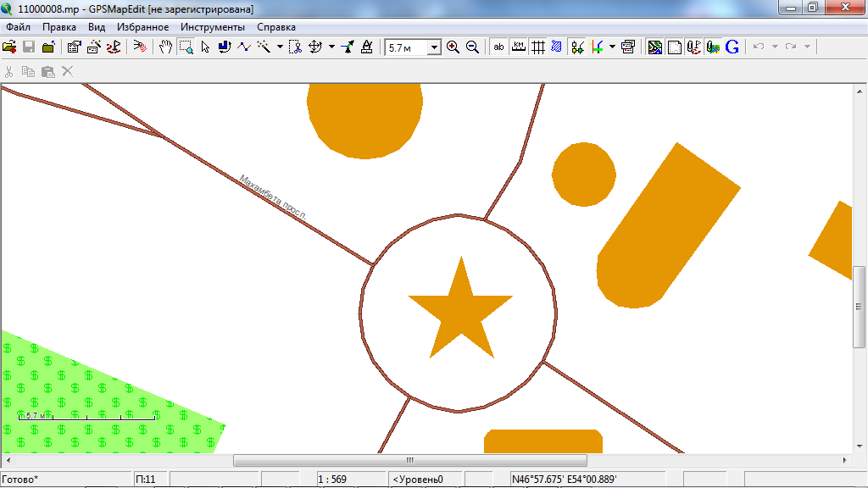
Task: Click the blue G Google maps icon
Action: (x=732, y=47)
